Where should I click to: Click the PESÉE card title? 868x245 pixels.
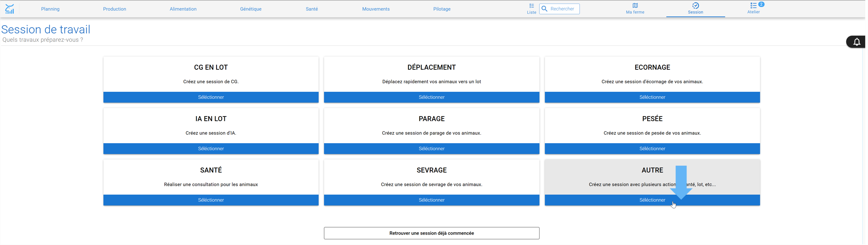(x=652, y=119)
